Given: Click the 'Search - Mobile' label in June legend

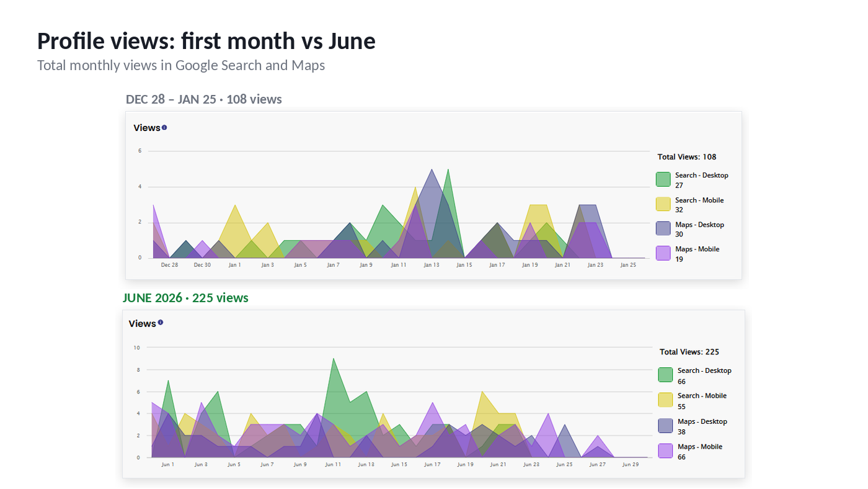Looking at the screenshot, I should coord(702,396).
